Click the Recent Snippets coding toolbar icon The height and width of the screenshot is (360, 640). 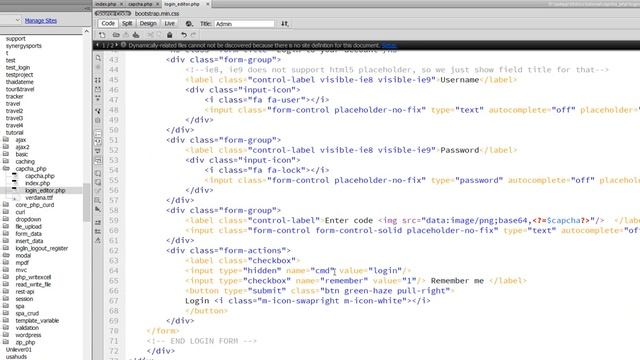click(98, 200)
